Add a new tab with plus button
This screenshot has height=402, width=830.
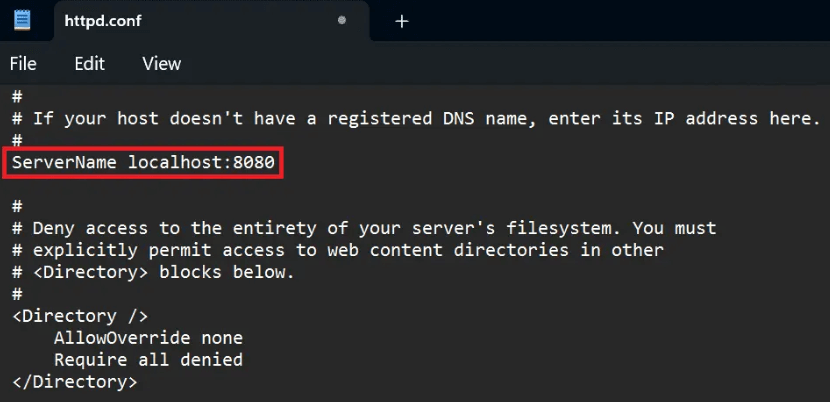tap(402, 21)
